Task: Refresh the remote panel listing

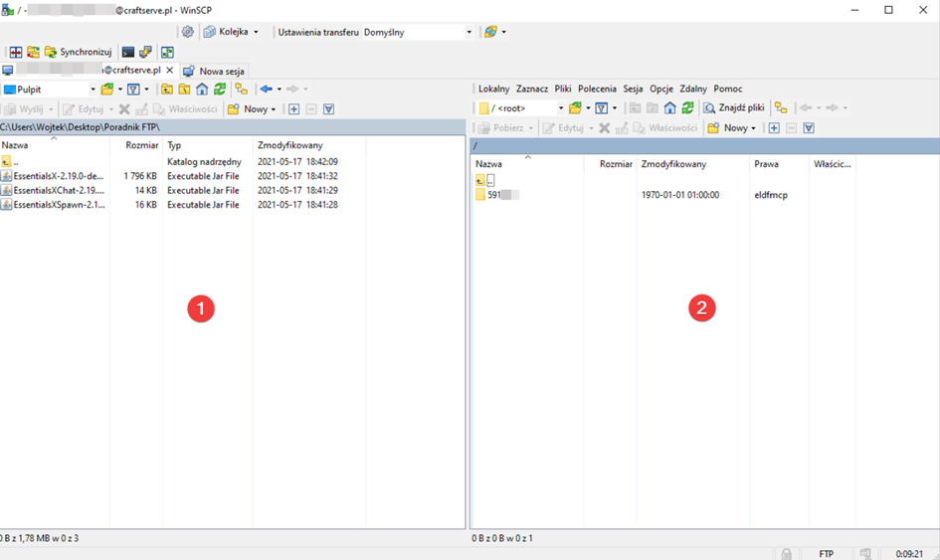Action: coord(687,108)
